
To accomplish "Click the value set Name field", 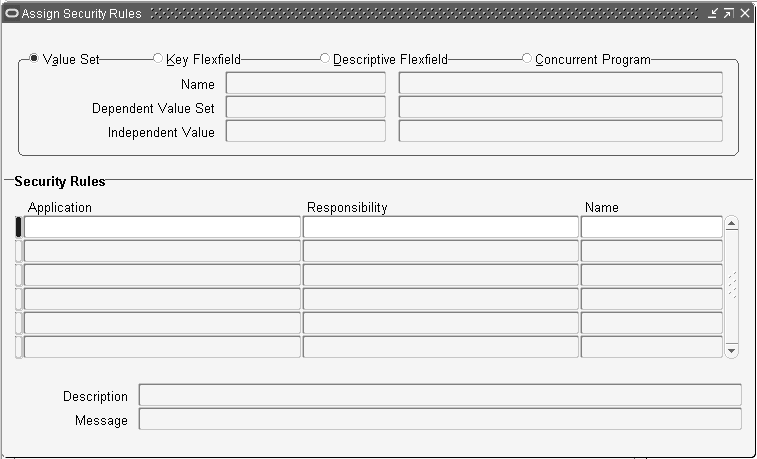I will 306,83.
